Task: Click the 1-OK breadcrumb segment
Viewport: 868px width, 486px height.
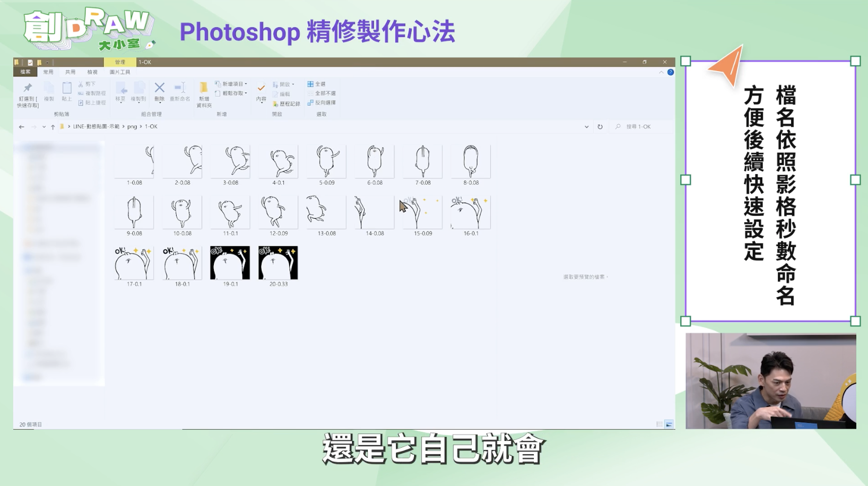Action: click(x=151, y=127)
